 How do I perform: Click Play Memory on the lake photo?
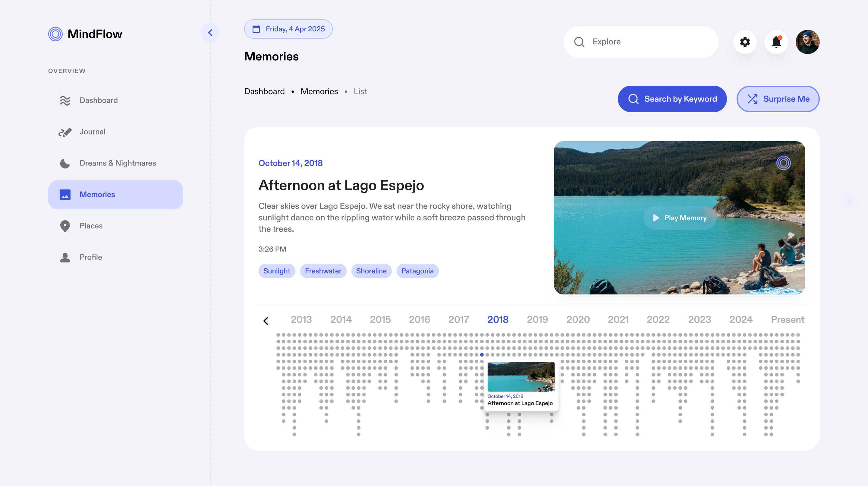680,218
